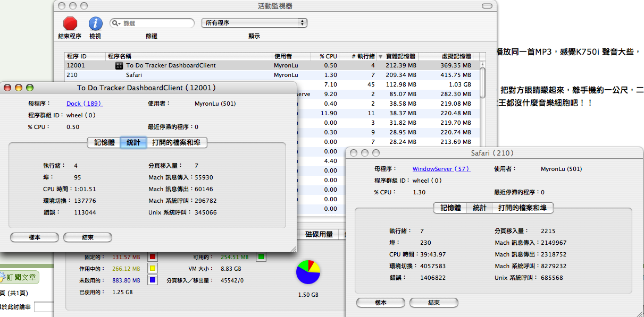Click the text box beside 於此討論串
The image size is (644, 317).
[44, 306]
